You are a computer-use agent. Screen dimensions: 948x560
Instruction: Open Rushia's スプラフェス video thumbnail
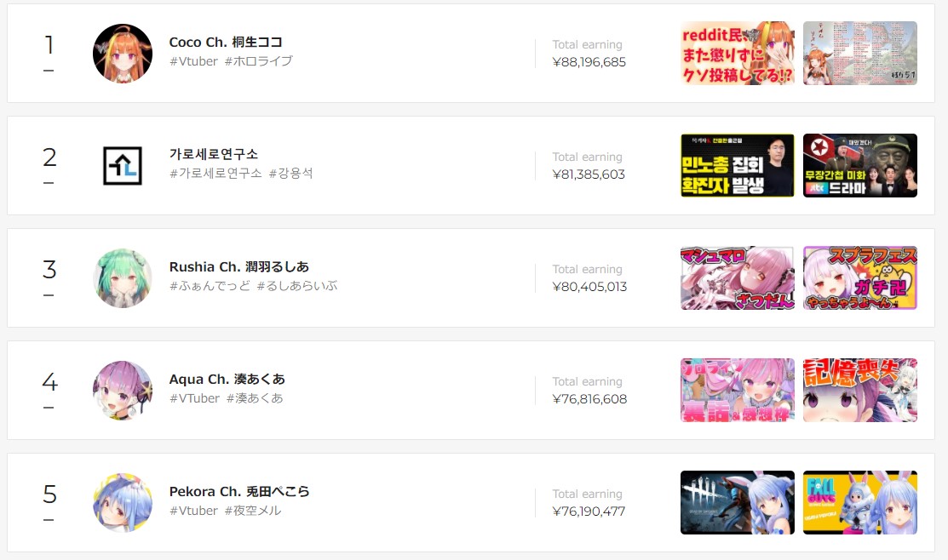coord(859,278)
